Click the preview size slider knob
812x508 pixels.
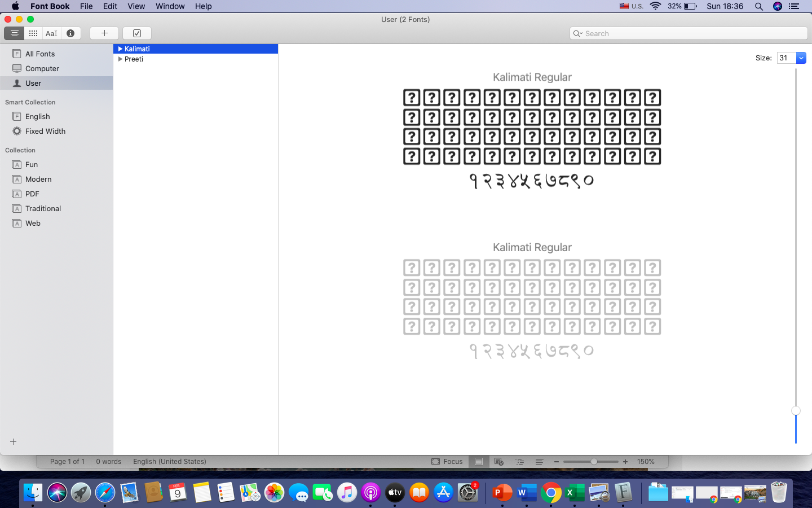(796, 411)
